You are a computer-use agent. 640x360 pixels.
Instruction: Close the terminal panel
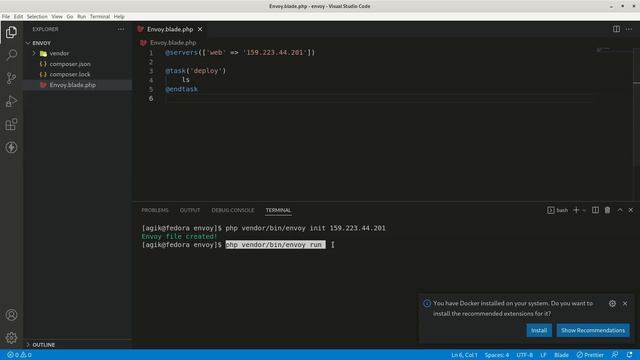pyautogui.click(x=631, y=210)
